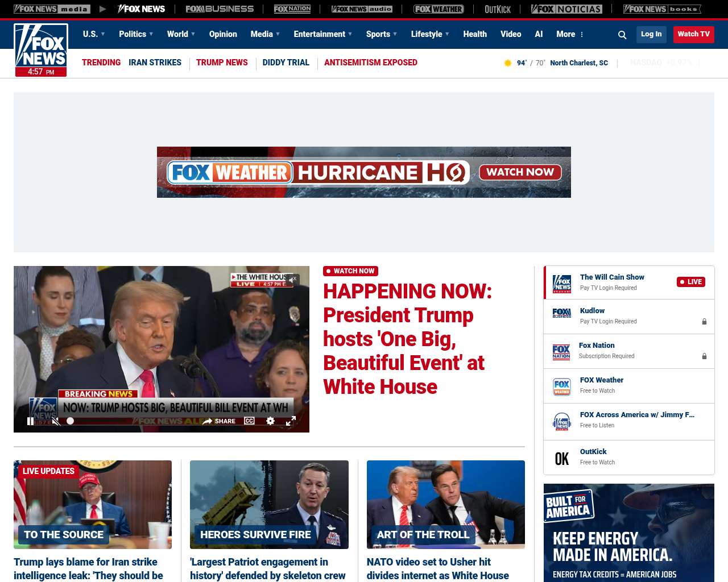728x582 pixels.
Task: Open Fox Noticias in the top bar
Action: click(566, 9)
